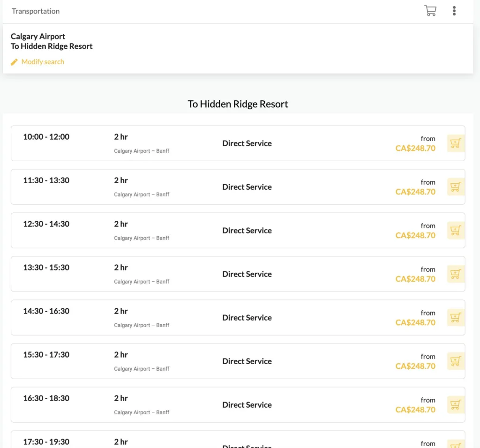This screenshot has height=448, width=480.
Task: Click Calgary Airport – Banff route on 12:30 trip
Action: click(x=142, y=238)
